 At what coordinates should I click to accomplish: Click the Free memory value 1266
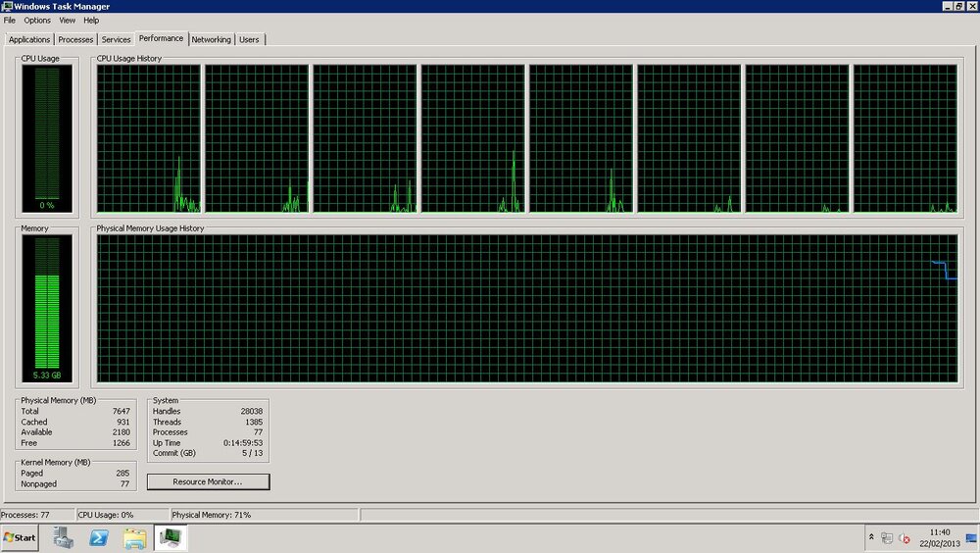click(122, 443)
